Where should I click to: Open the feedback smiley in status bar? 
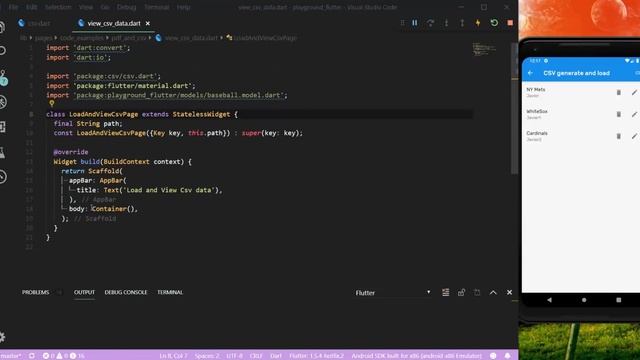pos(493,356)
